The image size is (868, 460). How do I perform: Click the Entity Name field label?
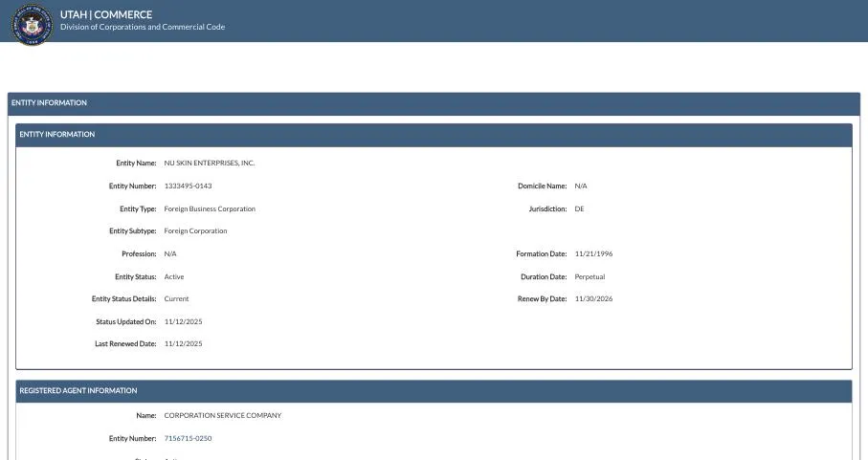click(x=136, y=164)
